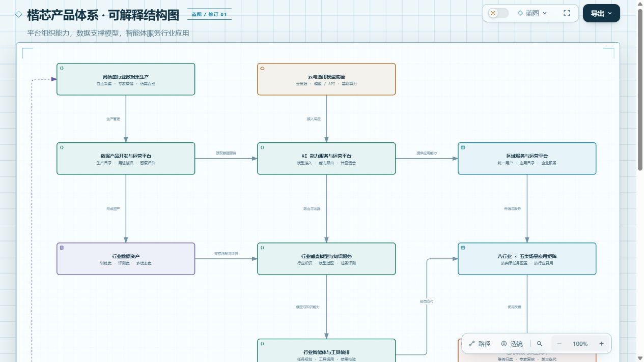Click the cloud icon on 云与通用模型底座
The image size is (644, 362).
(x=263, y=68)
